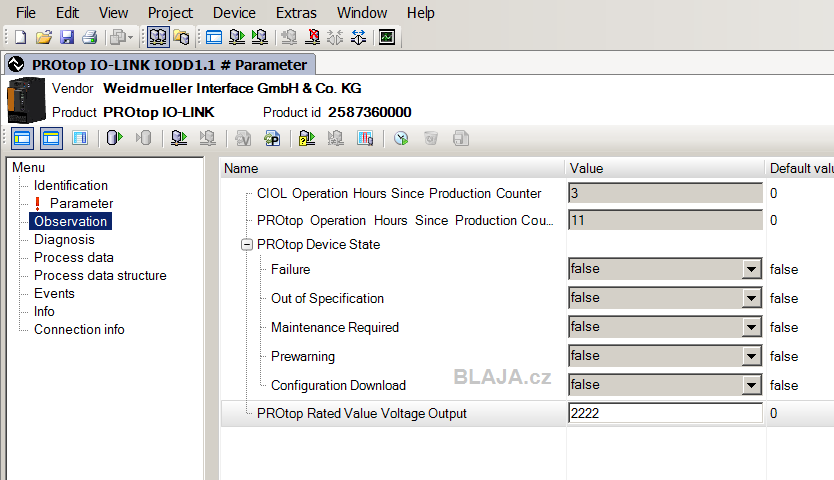Screen dimensions: 834x480
Task: Click the Value column header
Action: point(665,168)
